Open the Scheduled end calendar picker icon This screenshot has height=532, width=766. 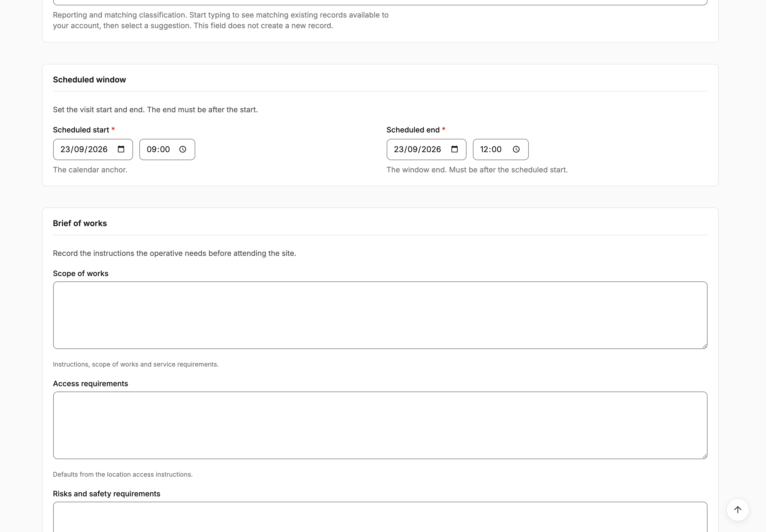(x=455, y=149)
